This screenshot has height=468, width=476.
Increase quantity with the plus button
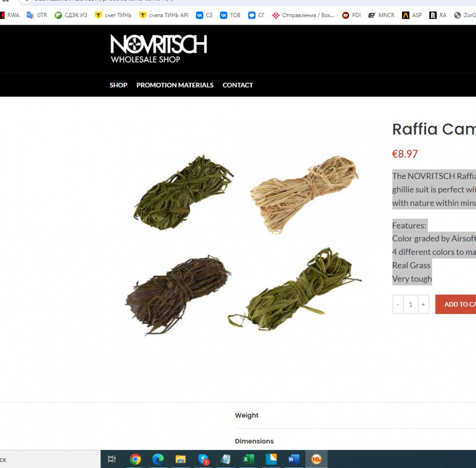[x=423, y=305]
